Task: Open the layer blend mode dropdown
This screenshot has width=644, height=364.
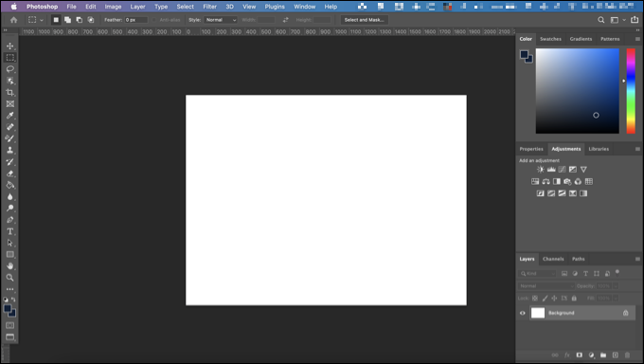Action: [x=546, y=286]
